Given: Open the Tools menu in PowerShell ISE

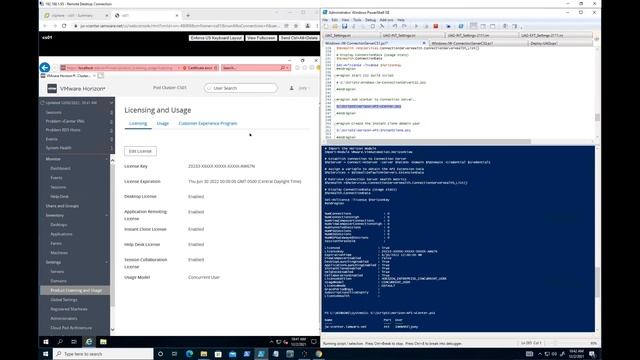Looking at the screenshot, I should point(357,20).
